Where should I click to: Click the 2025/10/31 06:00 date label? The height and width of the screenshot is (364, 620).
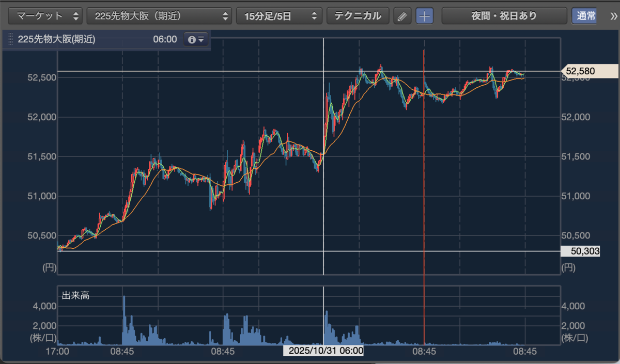pyautogui.click(x=323, y=351)
